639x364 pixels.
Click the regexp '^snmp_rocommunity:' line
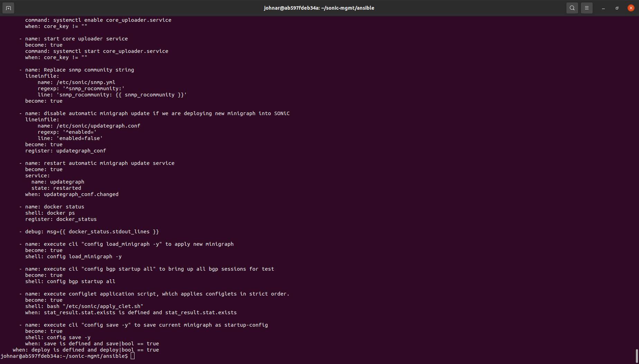click(81, 88)
